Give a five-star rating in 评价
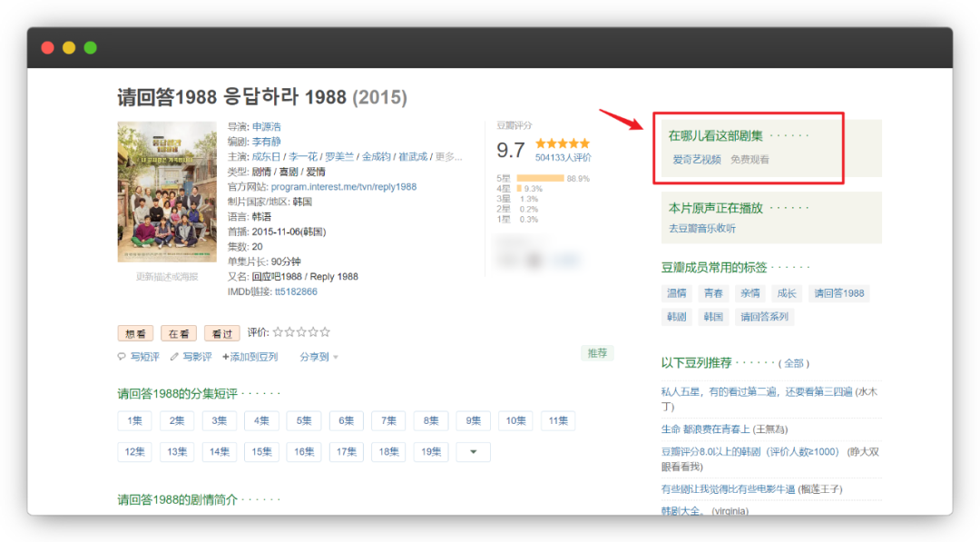 325,332
